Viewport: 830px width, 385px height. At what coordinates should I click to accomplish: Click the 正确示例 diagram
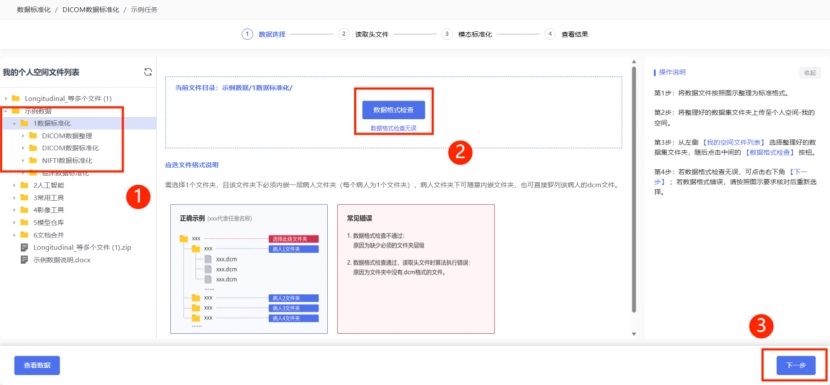(x=249, y=269)
